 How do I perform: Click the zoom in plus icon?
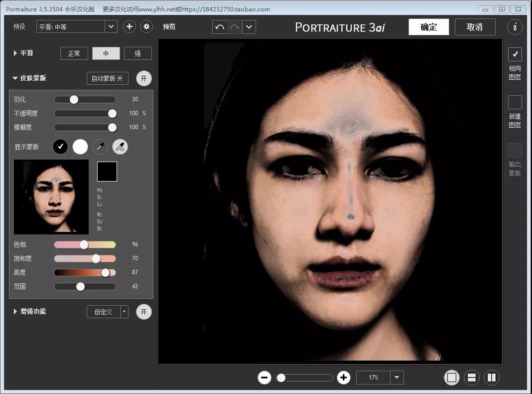343,378
